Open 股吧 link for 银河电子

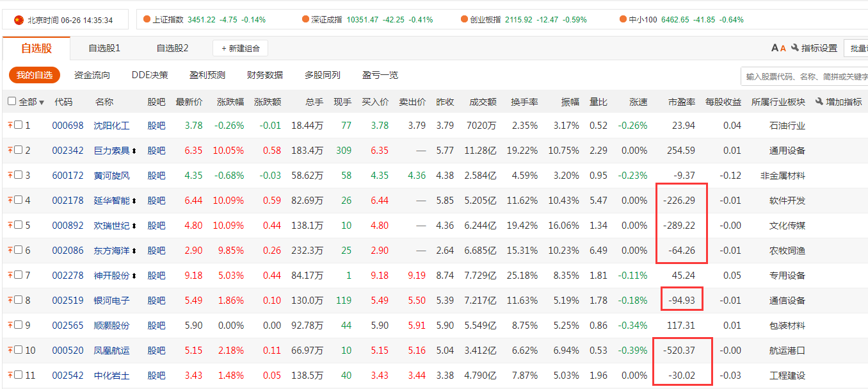pyautogui.click(x=156, y=301)
